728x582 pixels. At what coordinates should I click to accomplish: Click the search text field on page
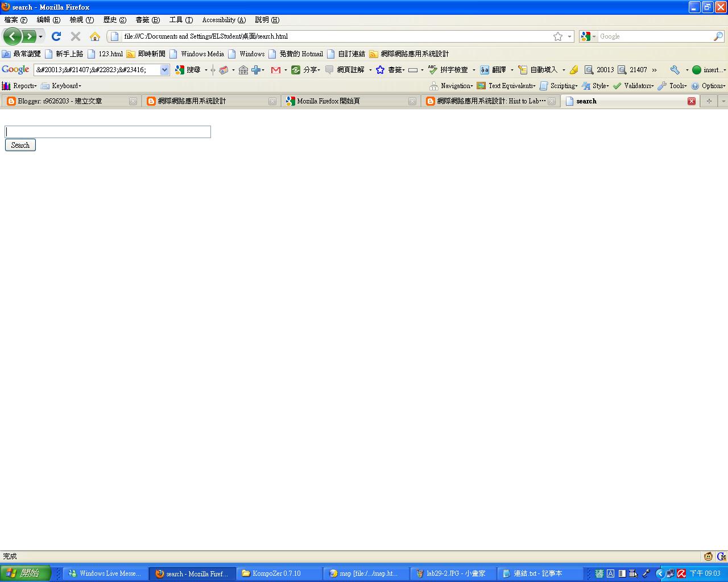coord(108,132)
